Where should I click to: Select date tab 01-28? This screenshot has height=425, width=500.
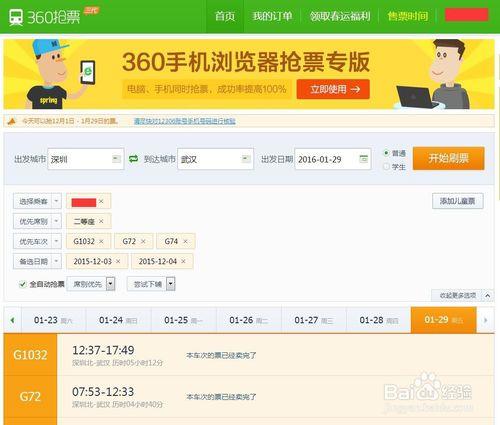tap(379, 320)
